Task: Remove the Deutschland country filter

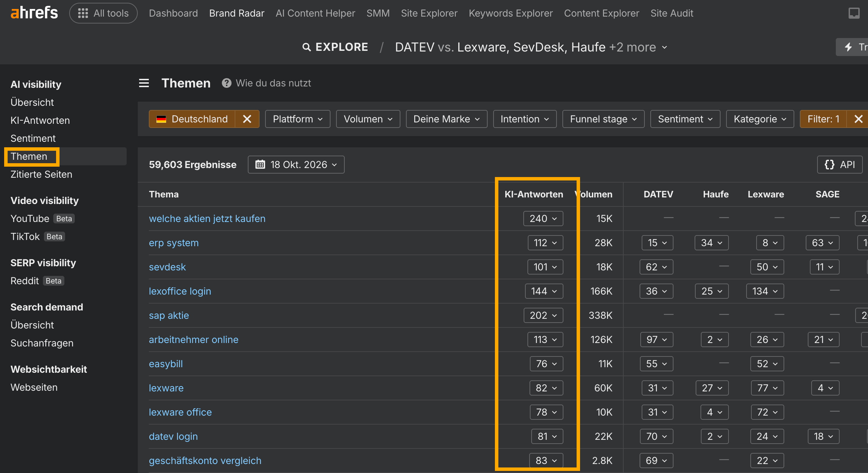Action: pyautogui.click(x=247, y=119)
